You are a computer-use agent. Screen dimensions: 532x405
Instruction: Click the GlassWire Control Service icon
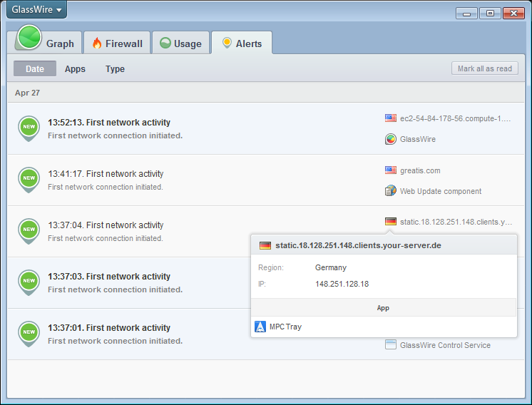pos(391,344)
